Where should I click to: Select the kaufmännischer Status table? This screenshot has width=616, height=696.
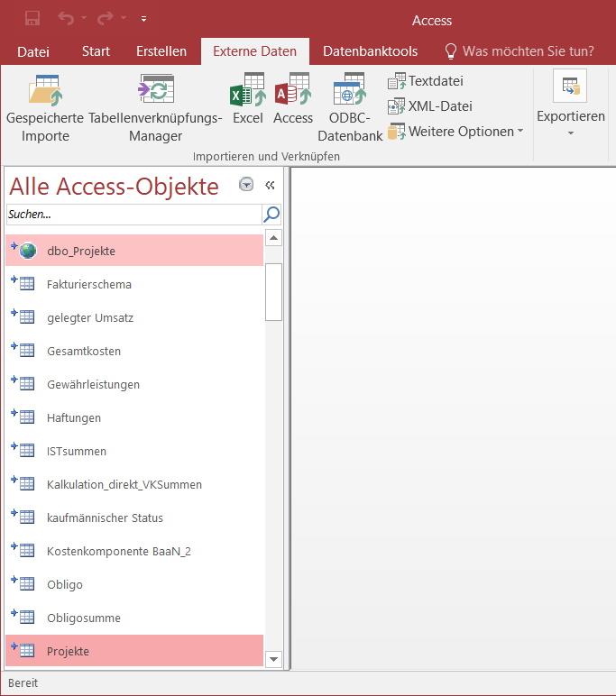[134, 517]
